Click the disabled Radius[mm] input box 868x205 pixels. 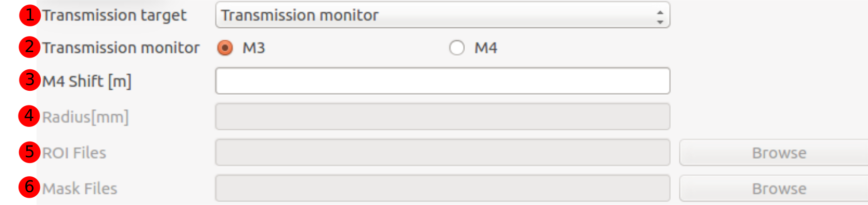(442, 117)
